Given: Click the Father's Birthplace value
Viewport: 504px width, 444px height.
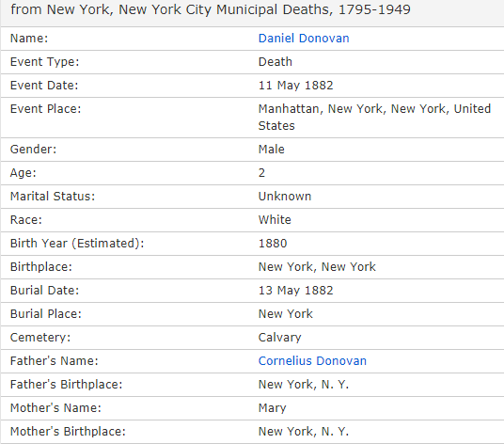Looking at the screenshot, I should click(x=304, y=384).
